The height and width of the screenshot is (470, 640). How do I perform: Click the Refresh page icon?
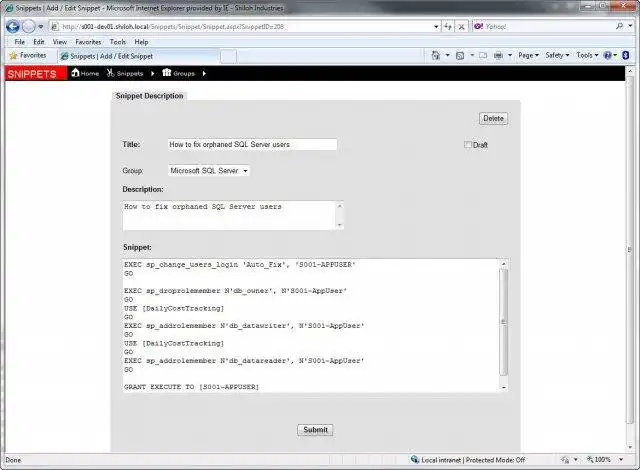click(448, 27)
